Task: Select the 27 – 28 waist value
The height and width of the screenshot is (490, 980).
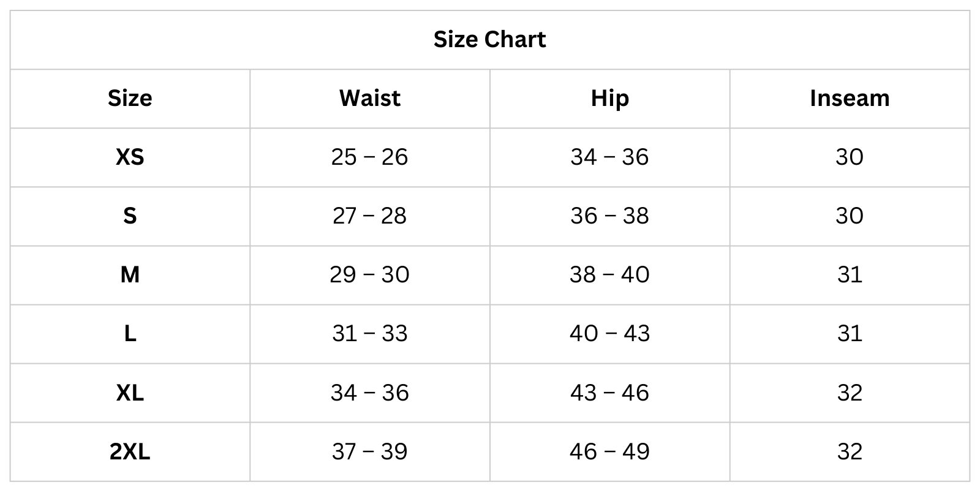Action: coord(369,216)
